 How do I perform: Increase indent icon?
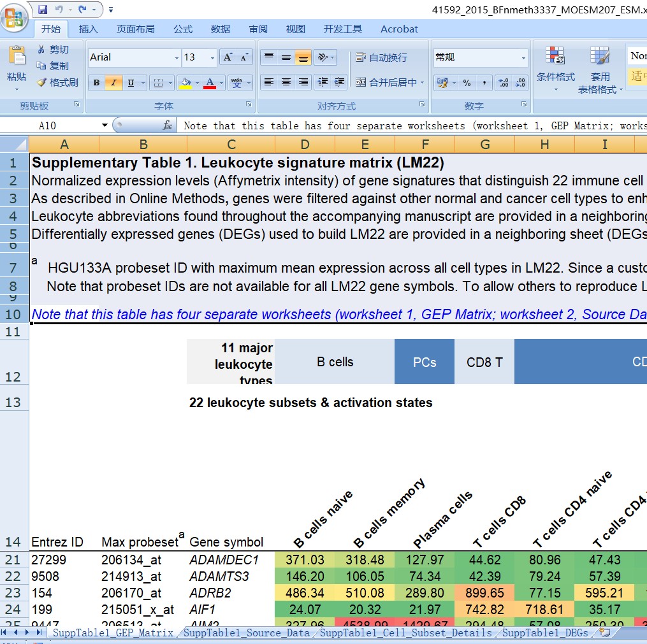(x=339, y=82)
